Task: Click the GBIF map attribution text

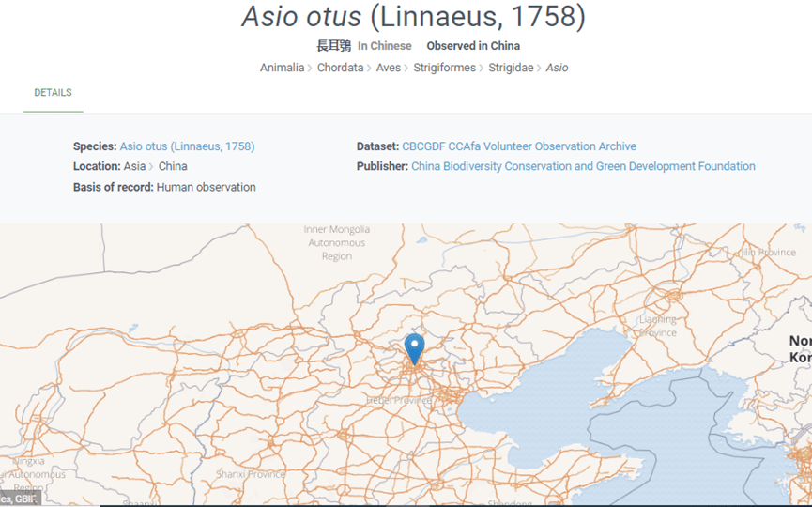Action: (21, 499)
